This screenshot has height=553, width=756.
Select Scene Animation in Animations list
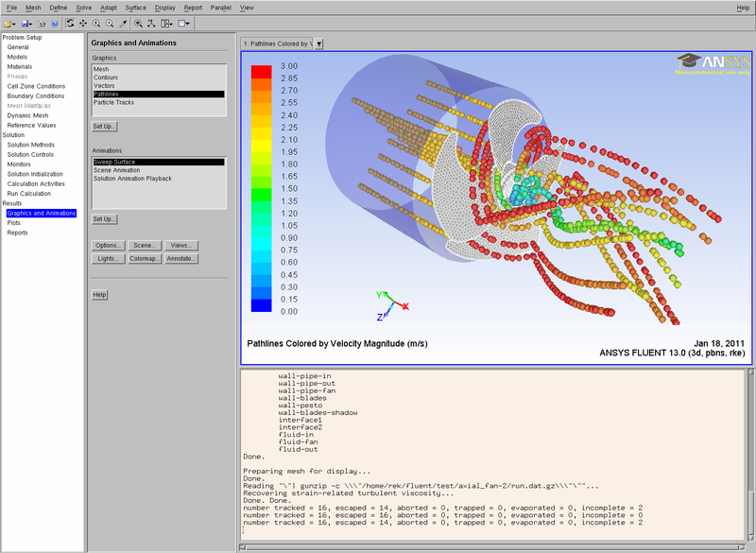pos(116,170)
